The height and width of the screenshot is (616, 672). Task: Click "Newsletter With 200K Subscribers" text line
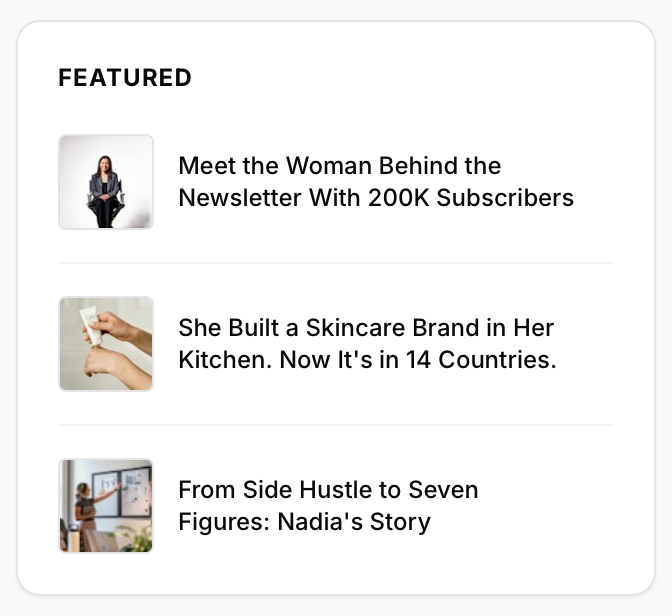pyautogui.click(x=376, y=198)
